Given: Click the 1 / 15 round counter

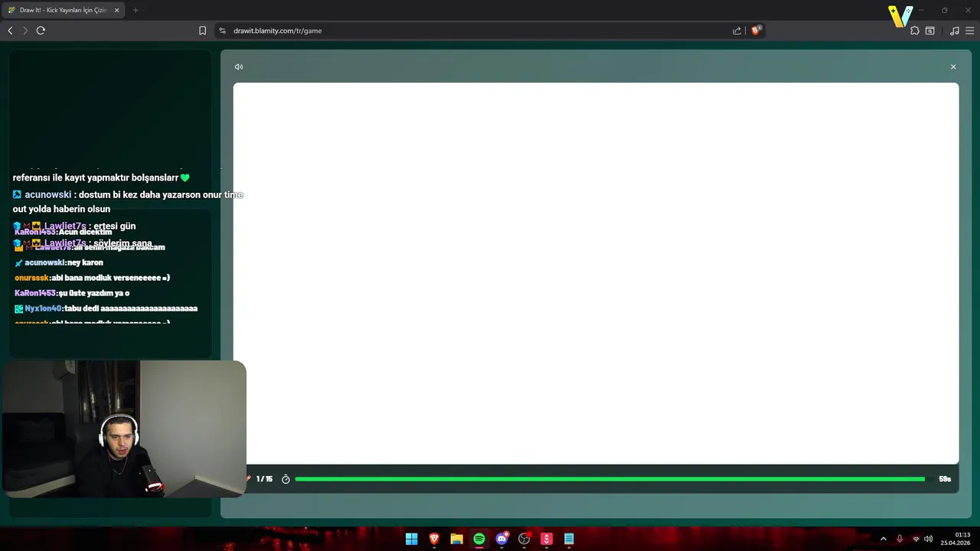Looking at the screenshot, I should click(x=264, y=479).
